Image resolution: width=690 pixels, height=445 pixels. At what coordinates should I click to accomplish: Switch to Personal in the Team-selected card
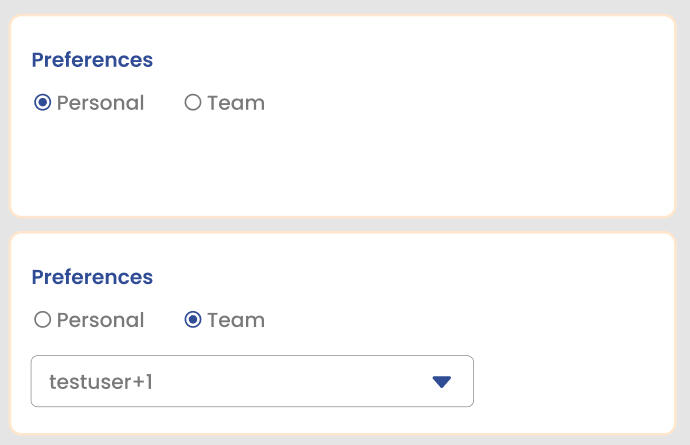(42, 320)
